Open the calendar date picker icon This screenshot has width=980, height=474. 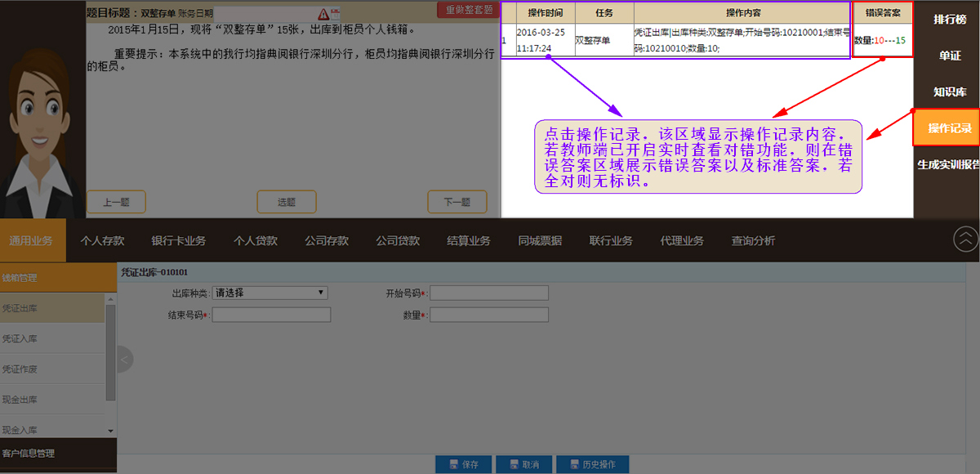(x=335, y=14)
